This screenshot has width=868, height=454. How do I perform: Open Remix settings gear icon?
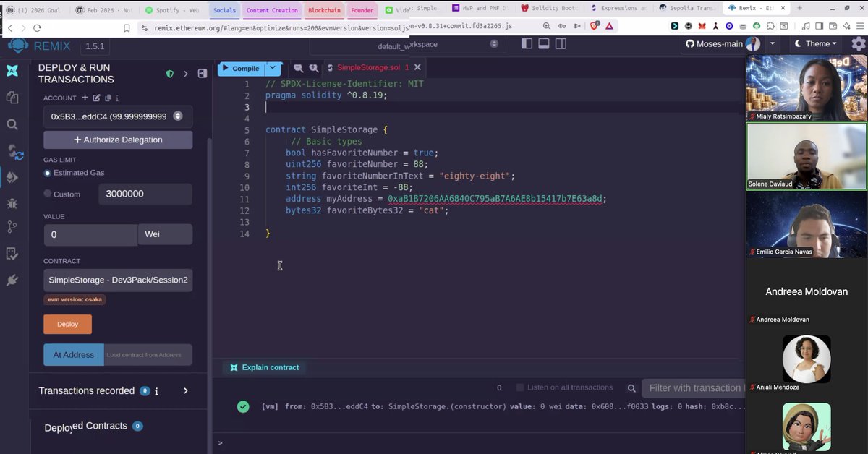(859, 44)
